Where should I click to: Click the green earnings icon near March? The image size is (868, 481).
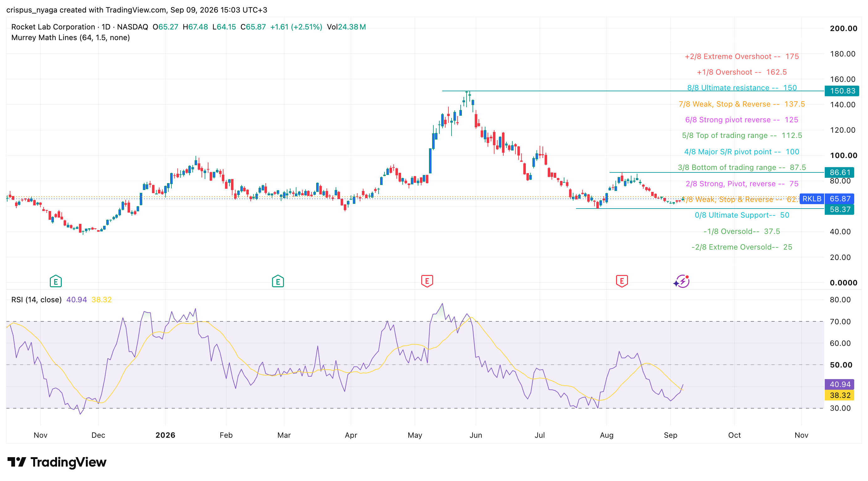pyautogui.click(x=278, y=281)
